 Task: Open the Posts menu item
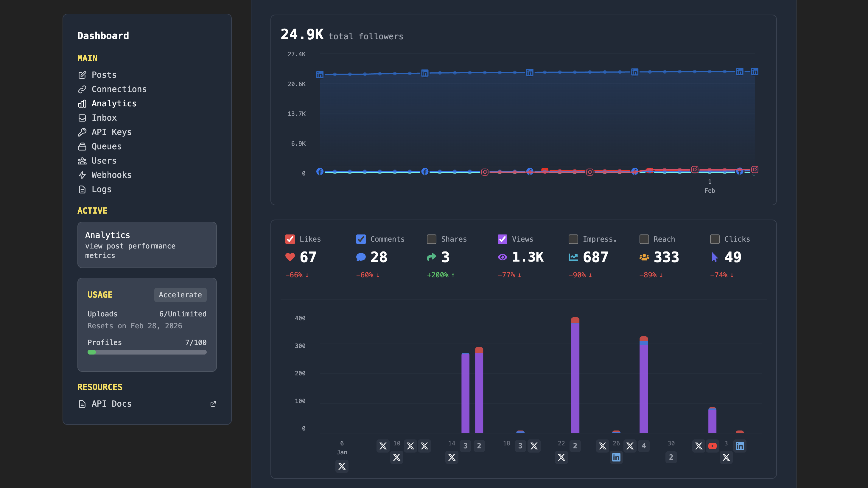104,75
